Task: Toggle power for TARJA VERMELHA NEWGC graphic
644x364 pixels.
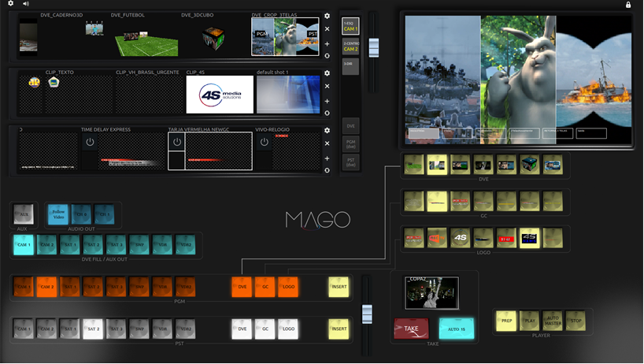Action: (x=177, y=142)
